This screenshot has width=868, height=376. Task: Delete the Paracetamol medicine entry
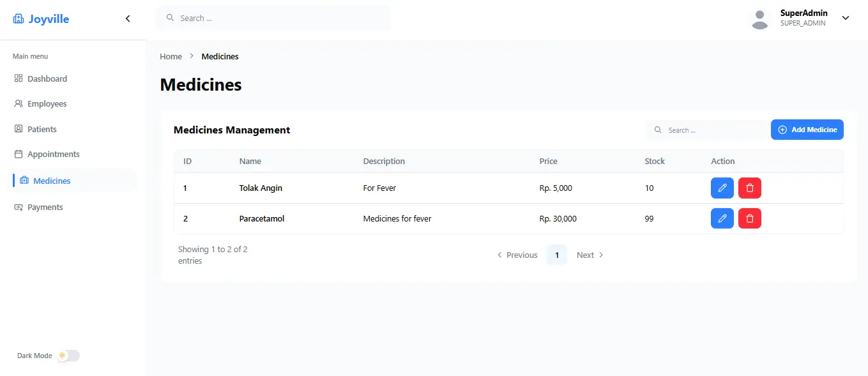[749, 219]
